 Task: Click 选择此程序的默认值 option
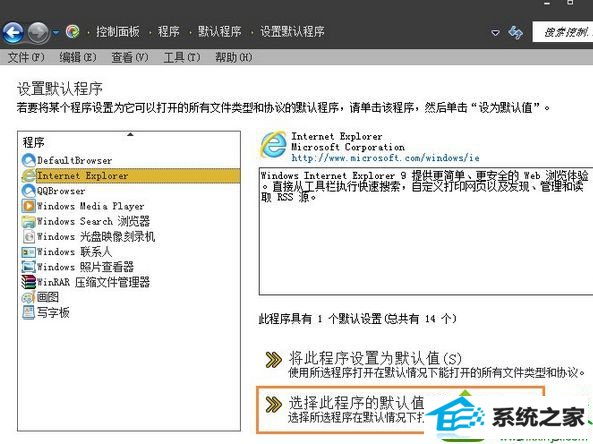[356, 403]
